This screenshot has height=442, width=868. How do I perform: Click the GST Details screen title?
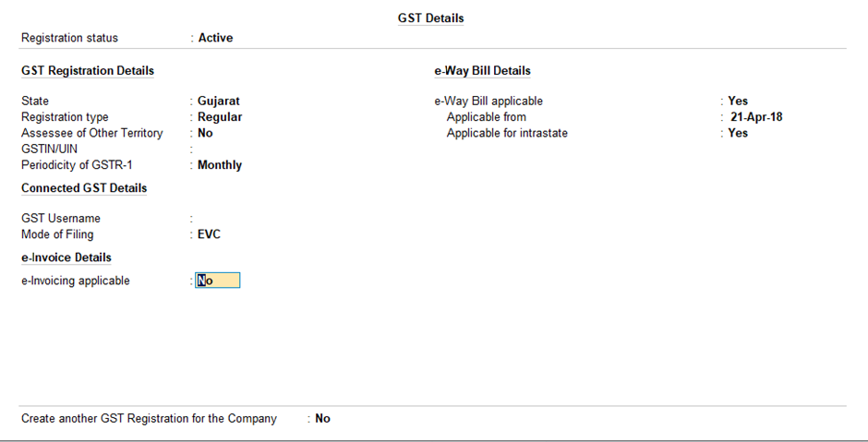430,18
